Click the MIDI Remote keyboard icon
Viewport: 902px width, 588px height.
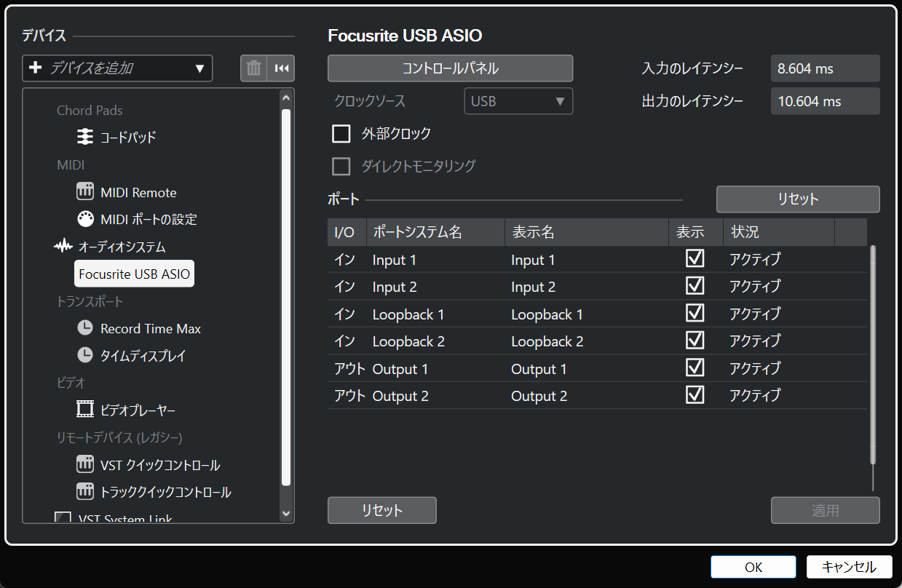(85, 192)
